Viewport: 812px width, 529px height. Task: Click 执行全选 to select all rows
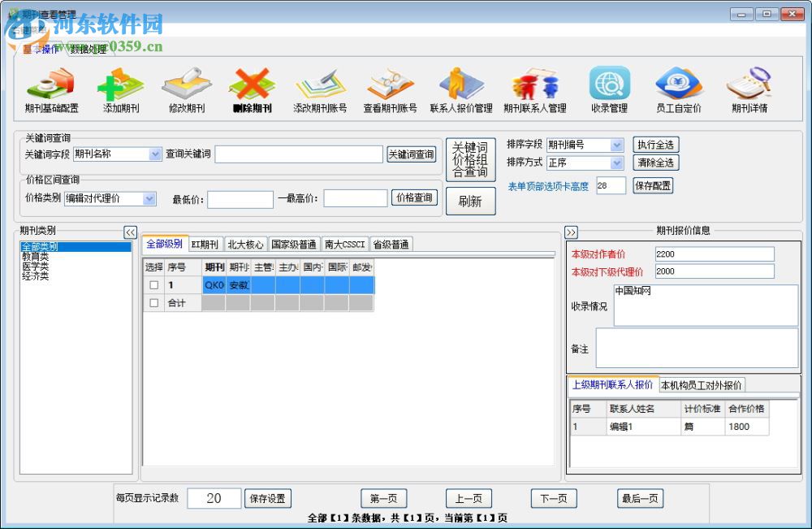[x=654, y=144]
